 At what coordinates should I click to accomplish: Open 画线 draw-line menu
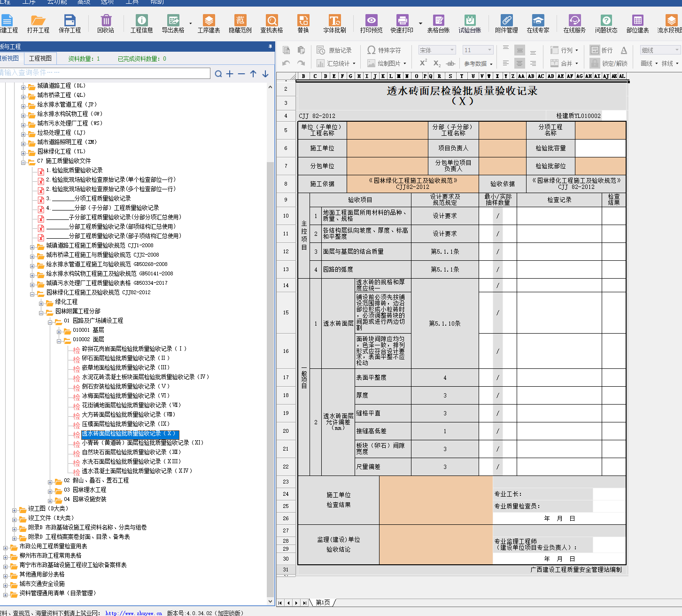(649, 63)
